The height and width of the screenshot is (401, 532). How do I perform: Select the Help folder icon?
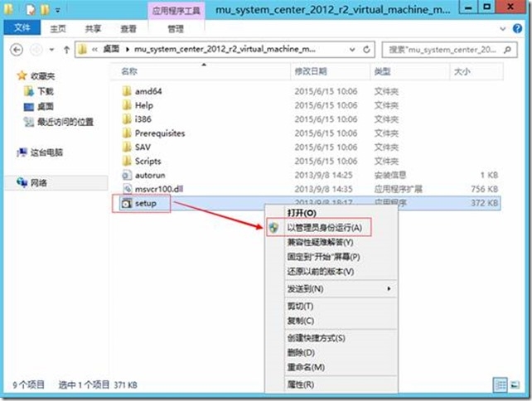126,105
